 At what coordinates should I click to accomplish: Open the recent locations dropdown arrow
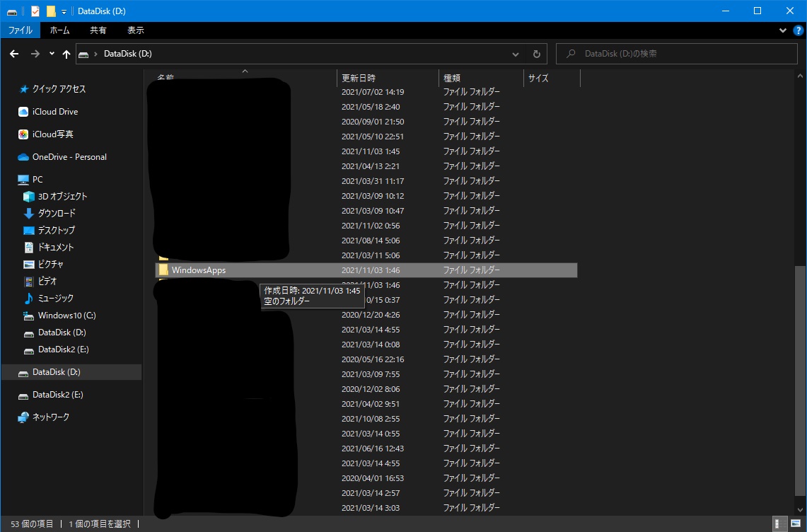pyautogui.click(x=52, y=54)
